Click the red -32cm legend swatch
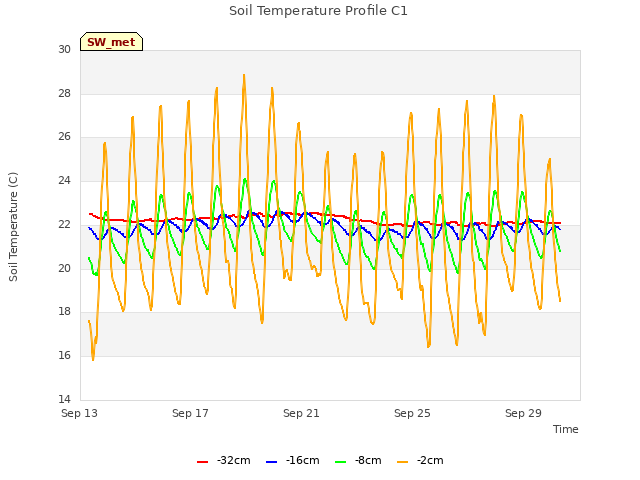 [202, 462]
